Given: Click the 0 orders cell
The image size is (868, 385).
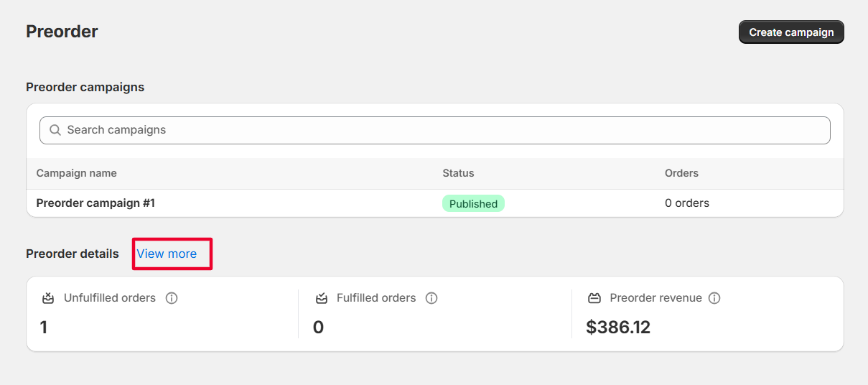Looking at the screenshot, I should (x=687, y=203).
